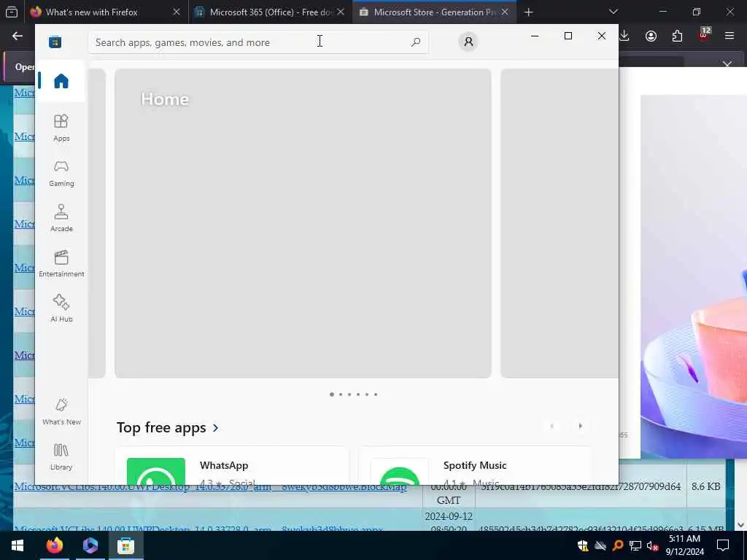
Task: Focus the Store search apps field
Action: tap(258, 42)
